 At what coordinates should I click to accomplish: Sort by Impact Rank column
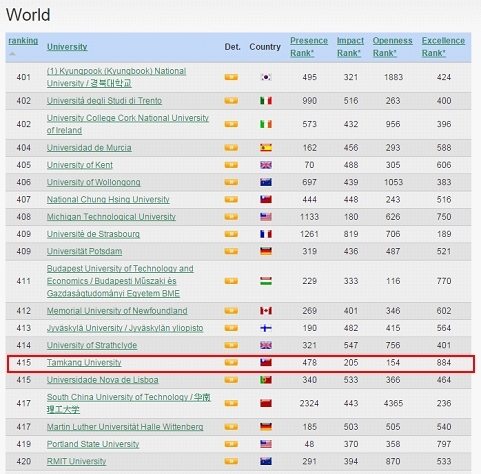coord(350,47)
